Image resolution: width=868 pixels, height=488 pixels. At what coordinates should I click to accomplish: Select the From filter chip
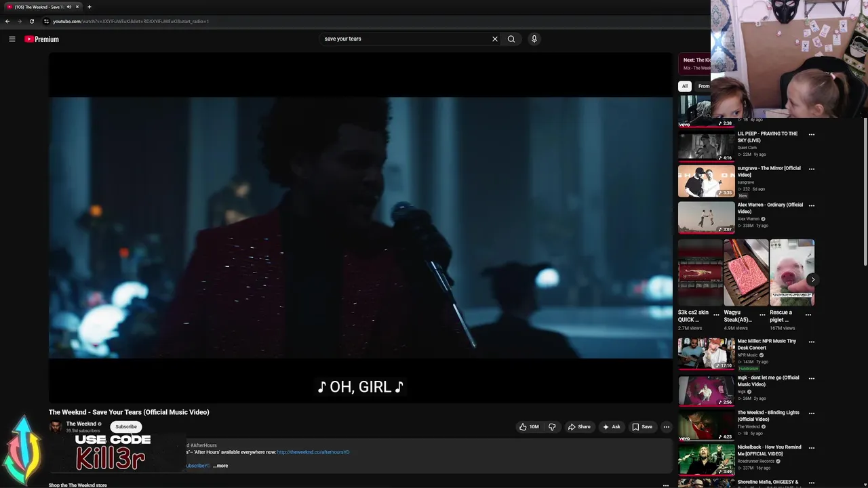click(703, 86)
